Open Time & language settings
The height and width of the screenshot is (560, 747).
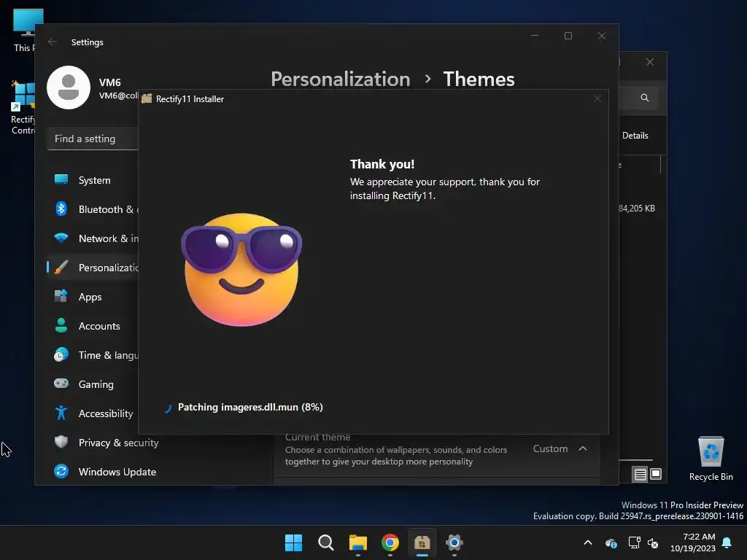93,355
